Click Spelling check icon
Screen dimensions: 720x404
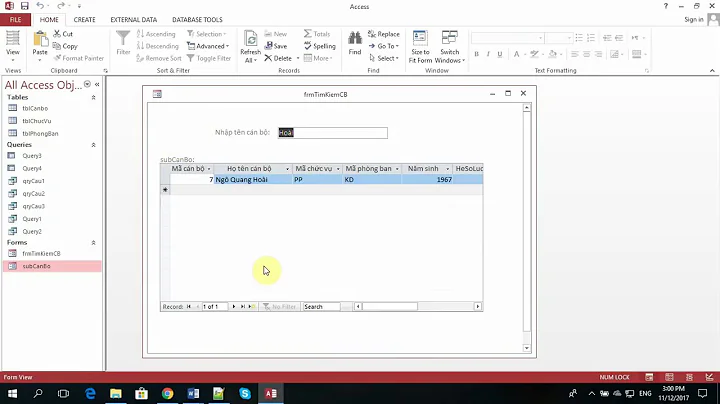click(x=320, y=46)
